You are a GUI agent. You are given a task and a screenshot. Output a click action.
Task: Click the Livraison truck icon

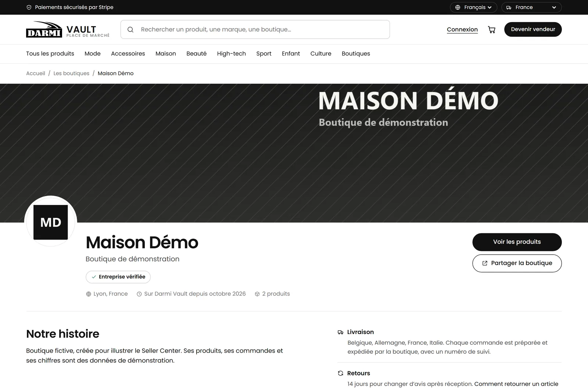click(x=341, y=332)
